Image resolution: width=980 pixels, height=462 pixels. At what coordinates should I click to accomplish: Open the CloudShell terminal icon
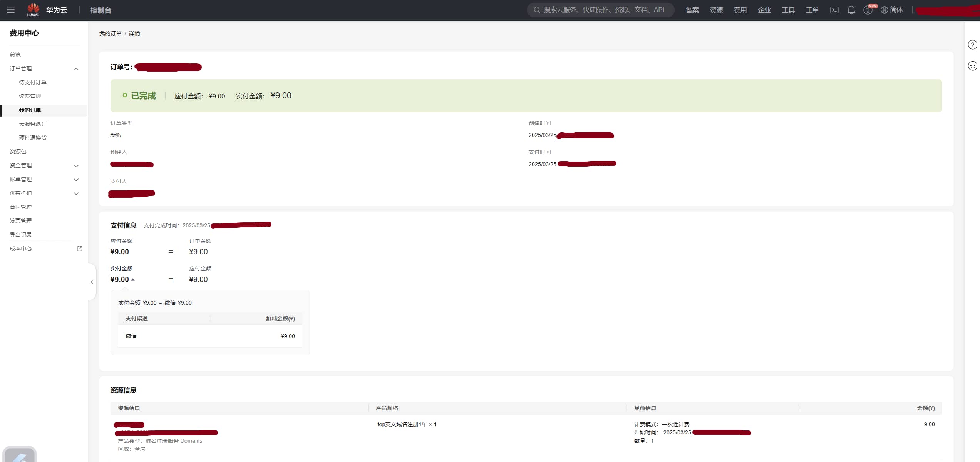pos(834,10)
